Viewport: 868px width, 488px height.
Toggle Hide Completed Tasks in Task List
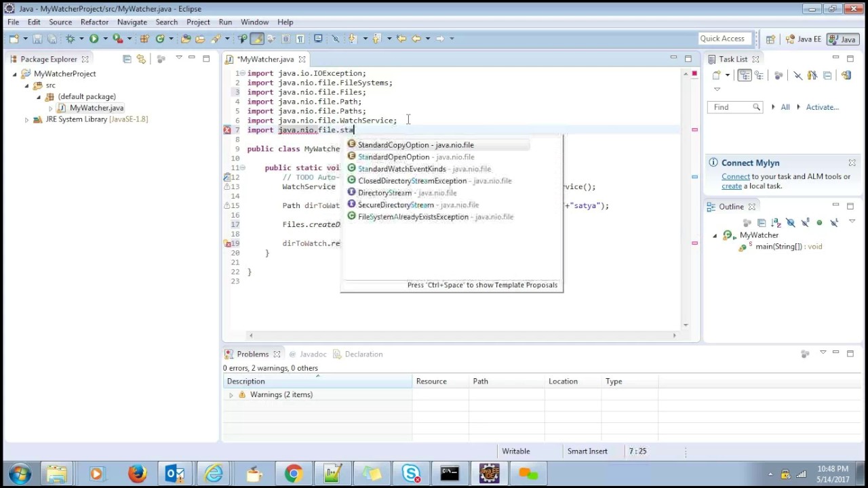[797, 75]
